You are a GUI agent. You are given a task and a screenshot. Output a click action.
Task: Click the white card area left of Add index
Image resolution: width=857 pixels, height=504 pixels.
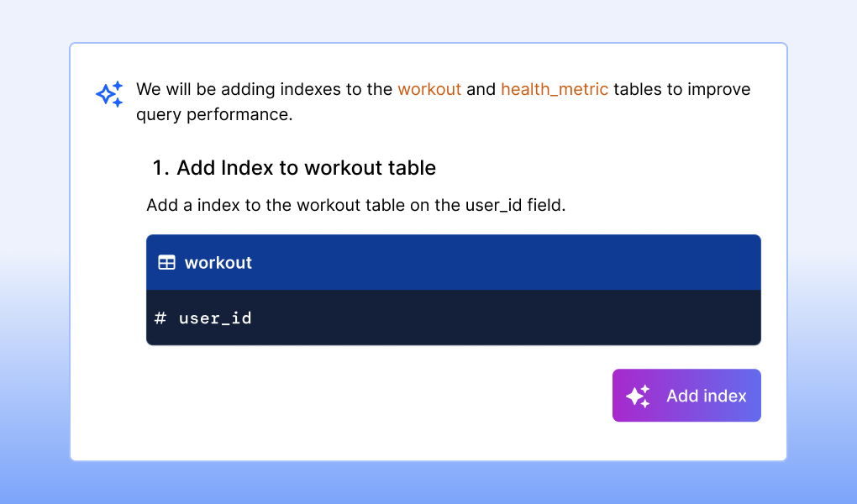click(378, 396)
